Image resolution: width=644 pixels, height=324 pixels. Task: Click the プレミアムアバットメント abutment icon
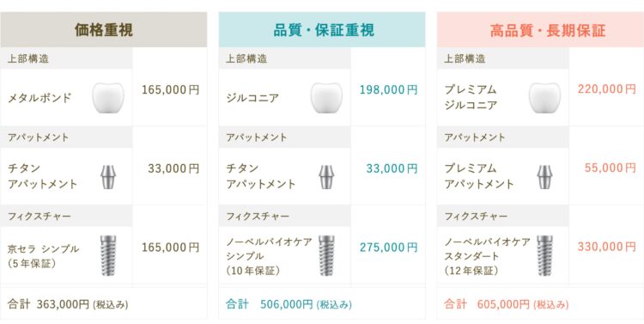(x=545, y=177)
